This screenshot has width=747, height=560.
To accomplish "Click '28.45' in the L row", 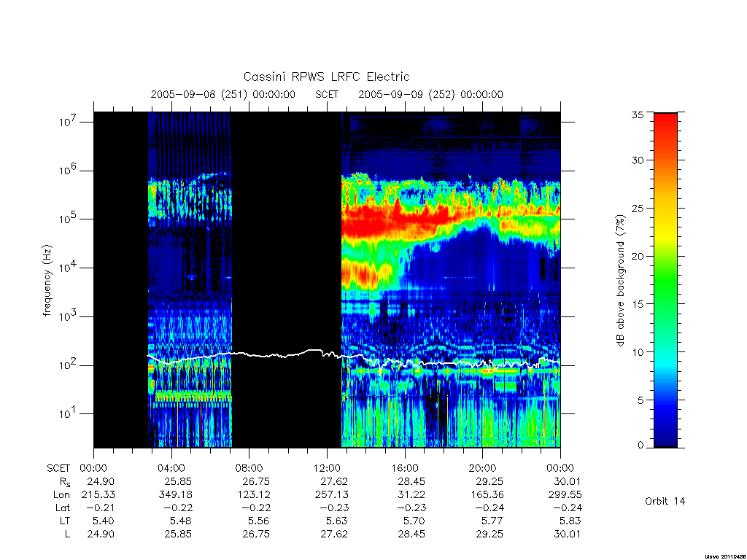I will click(411, 534).
